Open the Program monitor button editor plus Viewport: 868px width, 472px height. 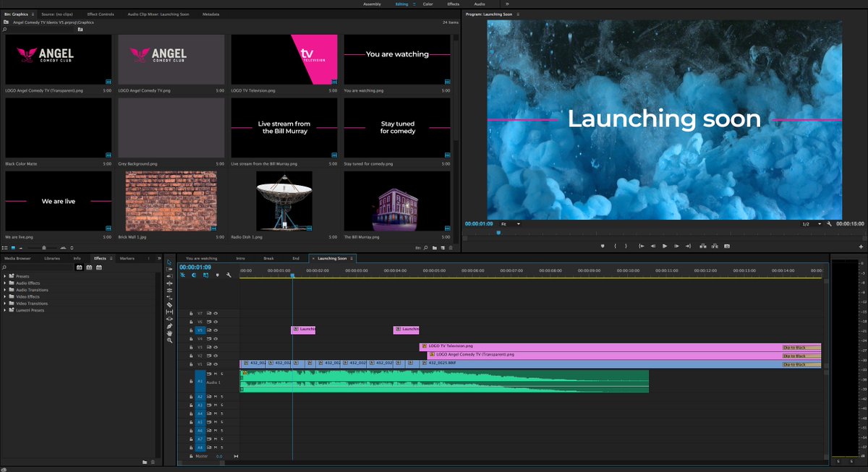(x=861, y=246)
